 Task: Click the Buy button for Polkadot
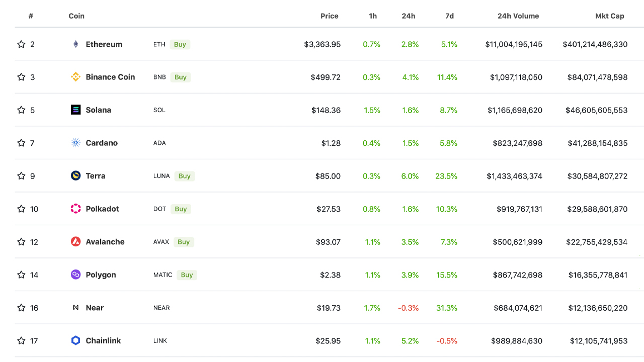click(x=181, y=209)
